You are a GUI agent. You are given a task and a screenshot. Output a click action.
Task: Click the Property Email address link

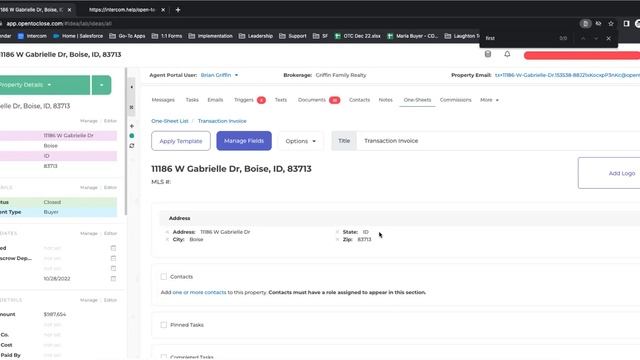[567, 75]
